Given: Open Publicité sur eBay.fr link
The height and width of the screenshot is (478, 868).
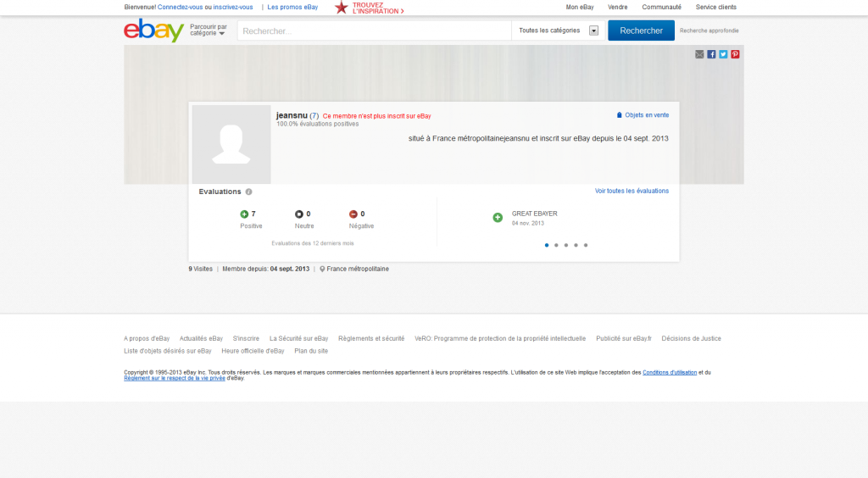Looking at the screenshot, I should 624,339.
